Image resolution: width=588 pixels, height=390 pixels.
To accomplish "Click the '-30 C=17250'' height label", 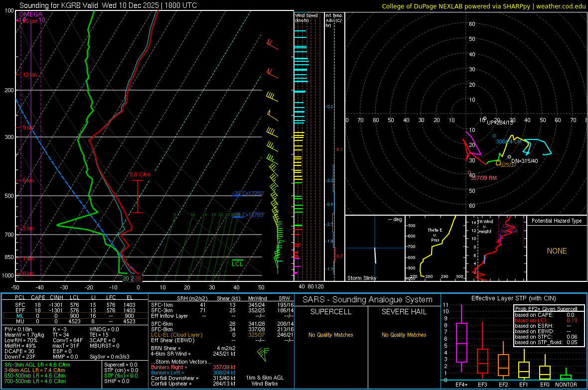I will click(248, 193).
